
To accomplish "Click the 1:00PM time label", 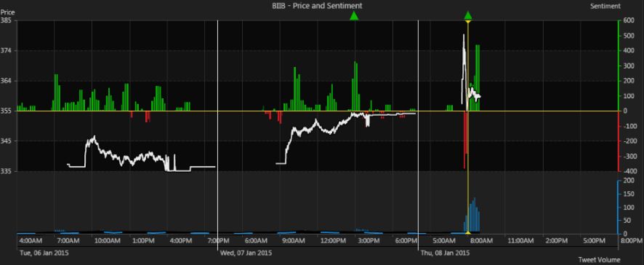I will coord(143,240).
